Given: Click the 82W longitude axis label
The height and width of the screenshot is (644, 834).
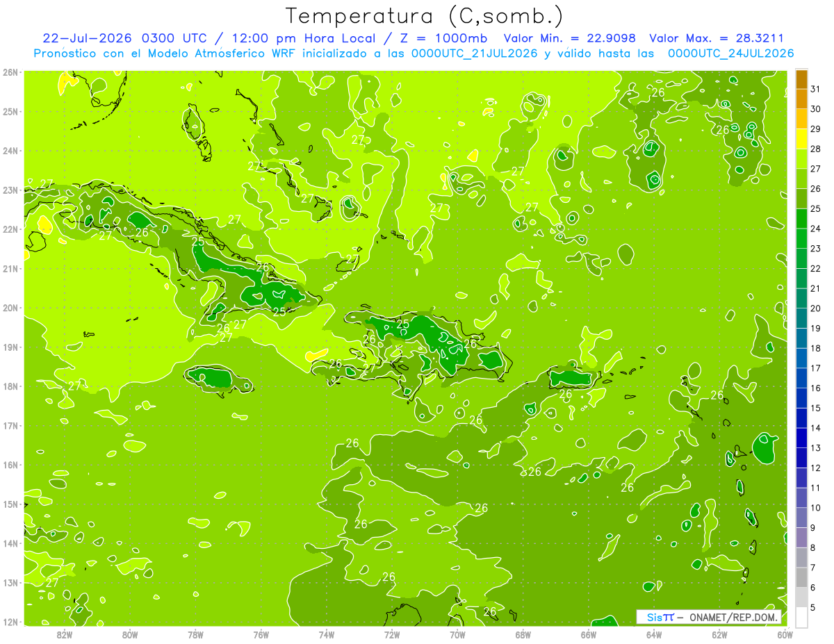Looking at the screenshot, I should pos(64,634).
